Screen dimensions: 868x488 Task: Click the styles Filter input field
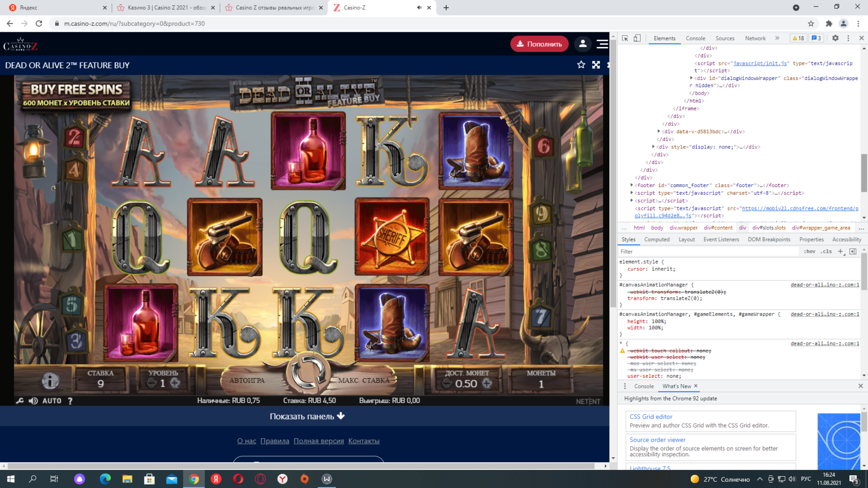(708, 251)
